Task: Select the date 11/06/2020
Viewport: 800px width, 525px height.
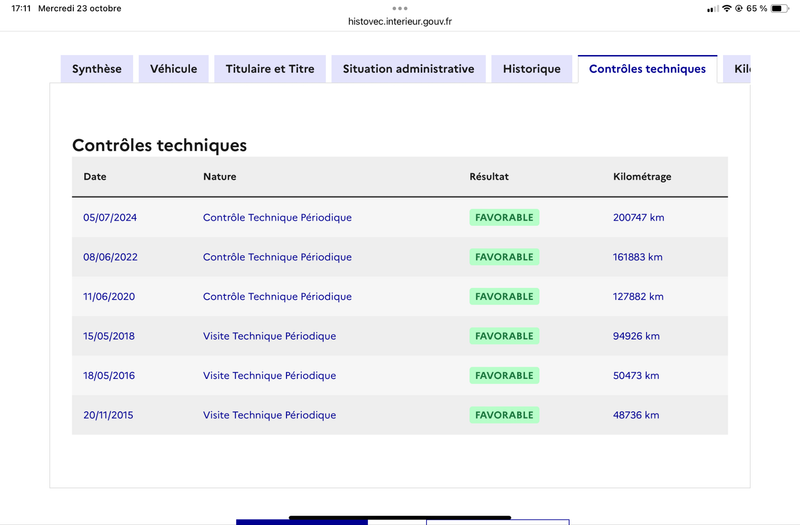Action: [x=109, y=296]
